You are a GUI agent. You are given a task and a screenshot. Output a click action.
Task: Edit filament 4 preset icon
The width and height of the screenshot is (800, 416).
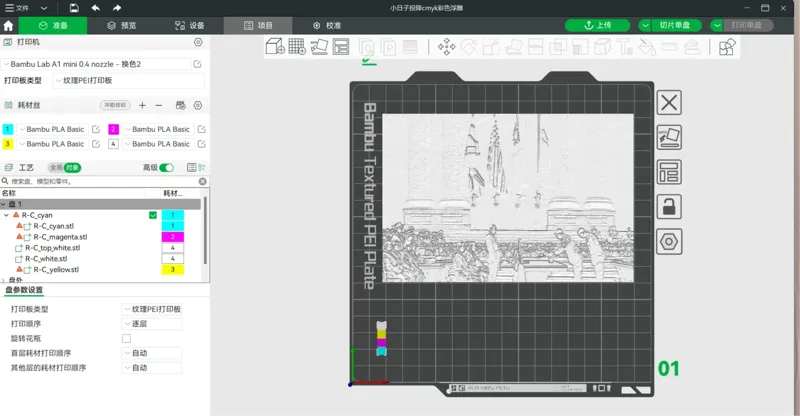(x=202, y=144)
